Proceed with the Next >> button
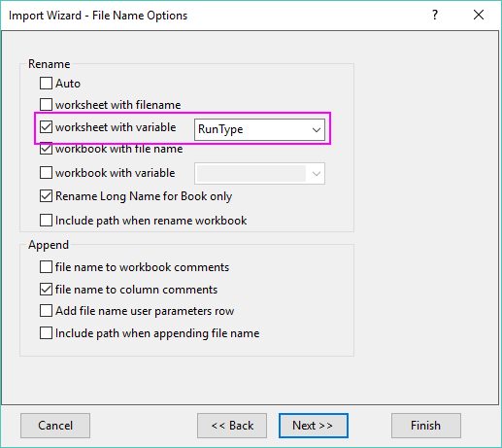Viewport: 502px width, 448px height. (314, 426)
